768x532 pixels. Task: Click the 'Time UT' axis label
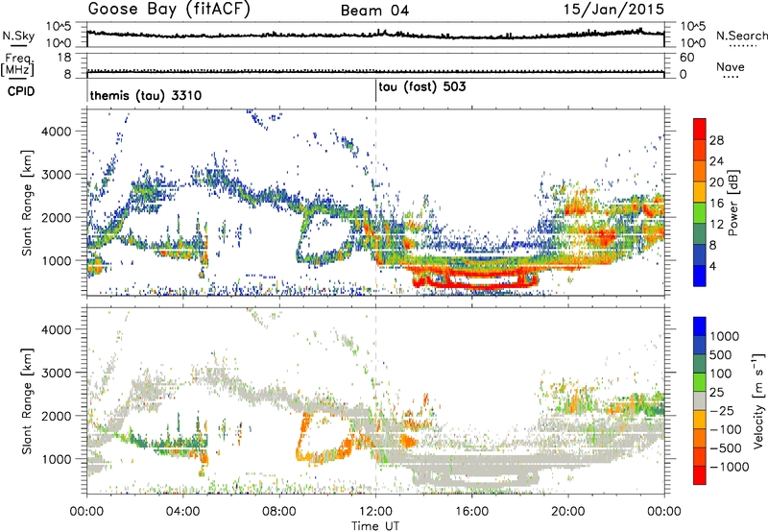375,526
